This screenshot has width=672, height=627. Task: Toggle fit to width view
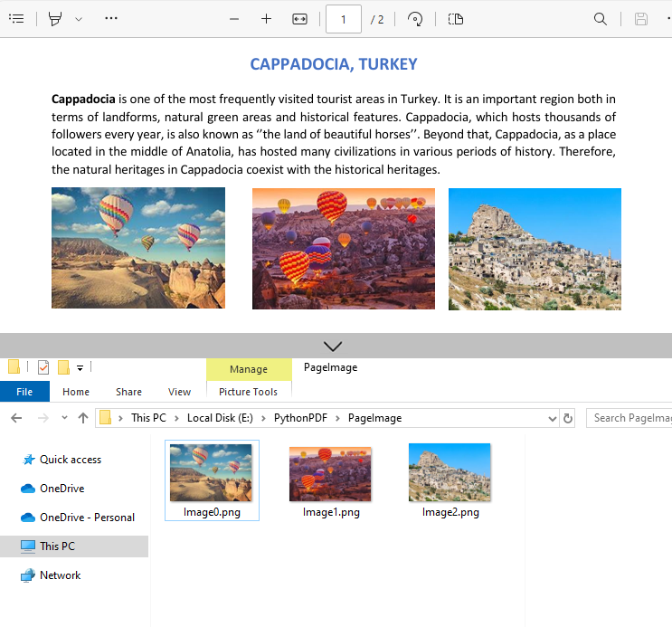300,19
